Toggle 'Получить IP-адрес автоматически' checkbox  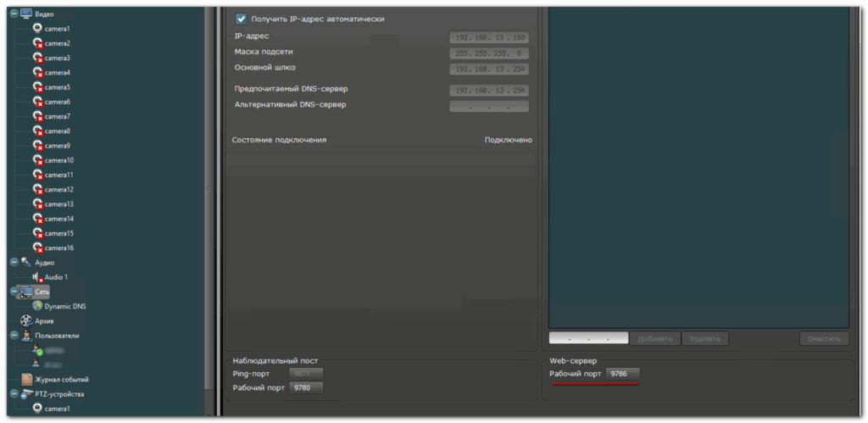[241, 19]
